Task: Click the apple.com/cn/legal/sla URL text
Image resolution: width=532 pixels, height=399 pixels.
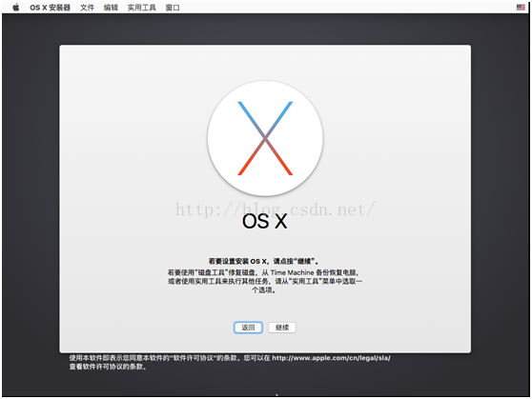Action: [331, 358]
